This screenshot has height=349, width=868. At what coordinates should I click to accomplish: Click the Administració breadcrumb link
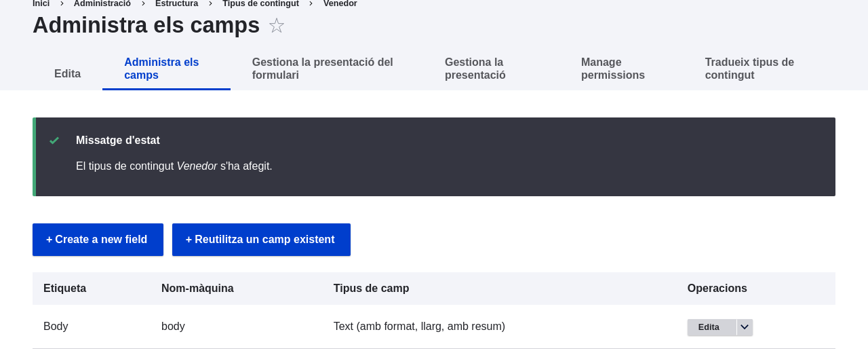click(102, 3)
